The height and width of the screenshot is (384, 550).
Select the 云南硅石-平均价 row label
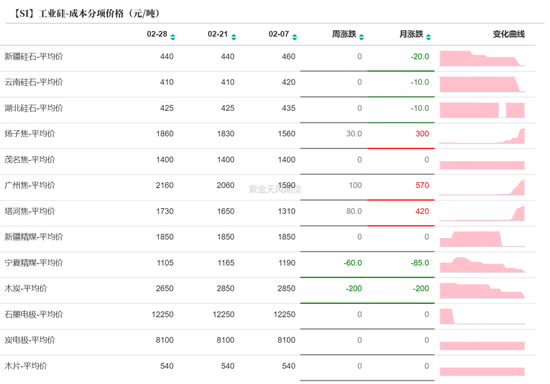[x=34, y=82]
